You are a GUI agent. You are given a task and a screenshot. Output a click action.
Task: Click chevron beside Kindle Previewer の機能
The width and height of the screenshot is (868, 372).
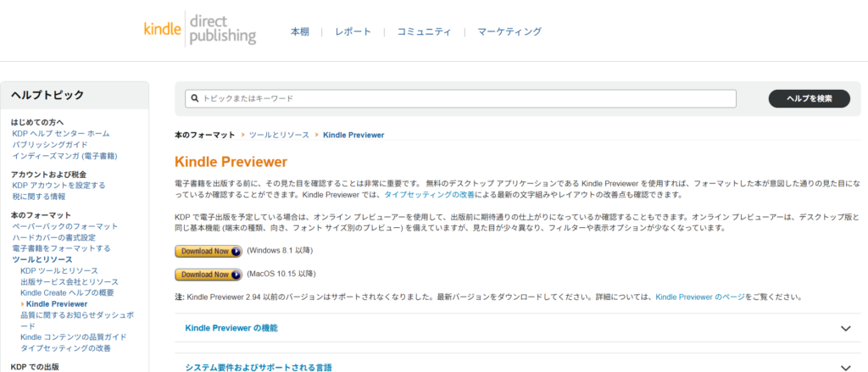tap(844, 329)
